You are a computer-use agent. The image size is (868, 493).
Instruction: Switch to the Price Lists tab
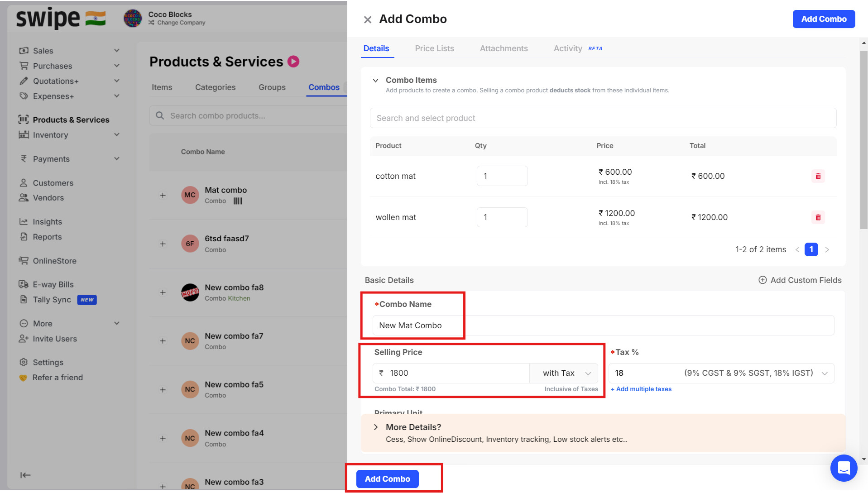click(x=434, y=48)
